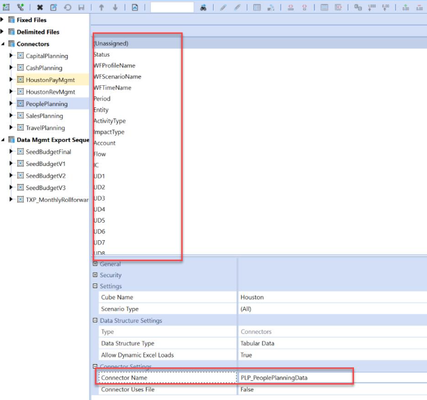Click the cancel changes circular arrow icon

[68, 7]
